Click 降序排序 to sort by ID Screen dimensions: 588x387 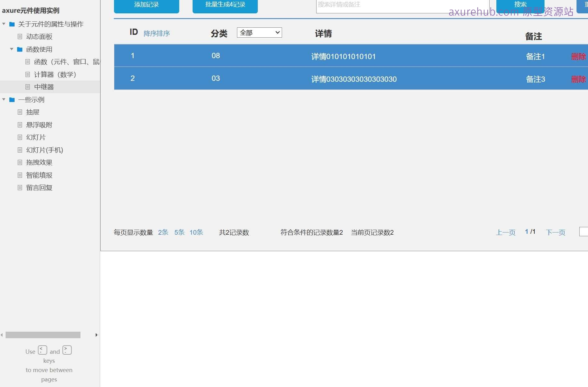coord(157,33)
